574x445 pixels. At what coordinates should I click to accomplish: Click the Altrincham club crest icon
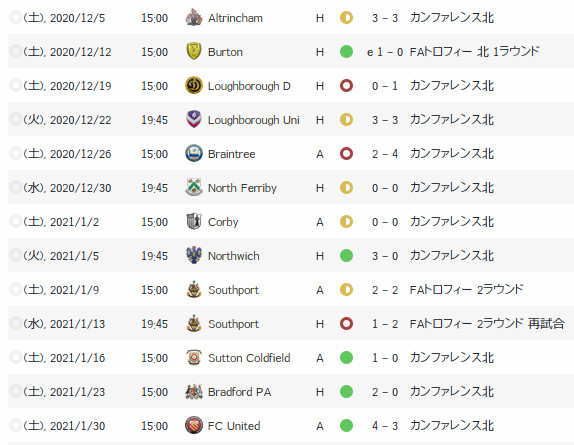pos(194,18)
